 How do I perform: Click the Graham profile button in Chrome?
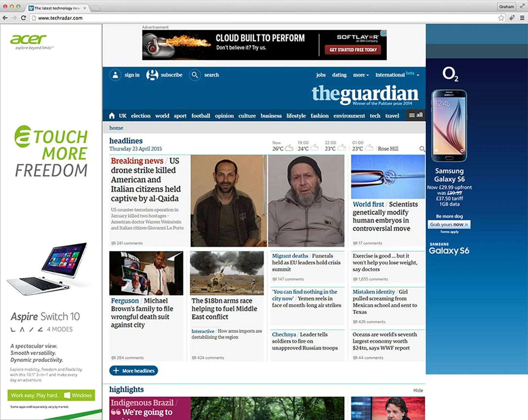tap(506, 6)
